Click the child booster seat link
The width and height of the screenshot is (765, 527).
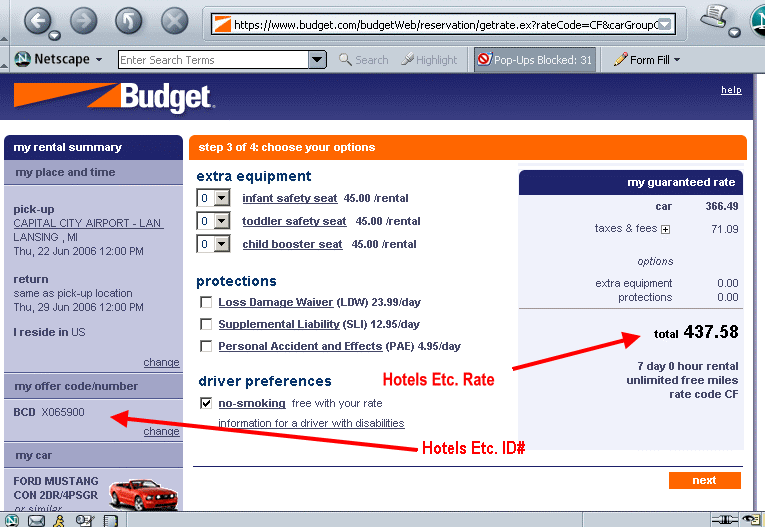point(292,244)
